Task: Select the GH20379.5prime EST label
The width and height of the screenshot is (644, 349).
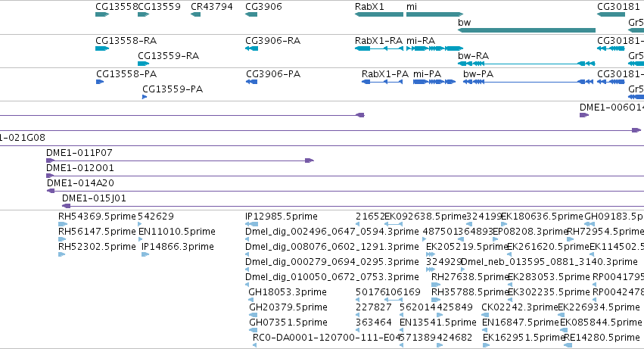Action: (x=288, y=308)
